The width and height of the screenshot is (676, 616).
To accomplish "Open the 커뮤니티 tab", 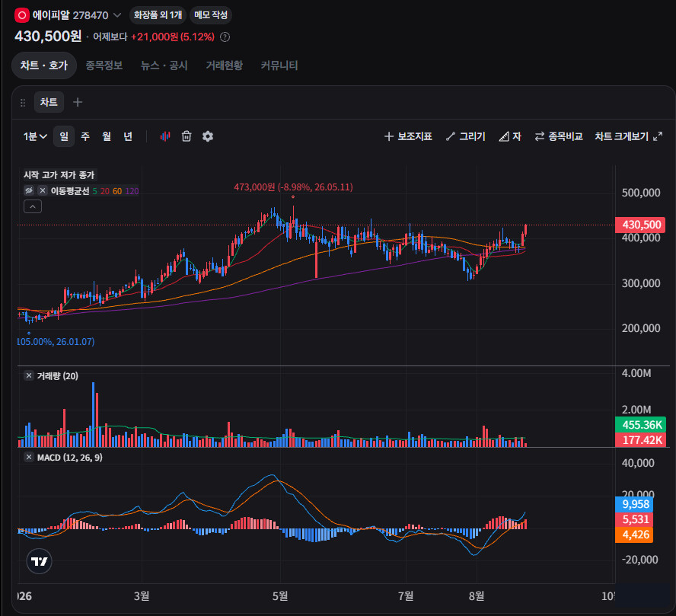I will 279,65.
